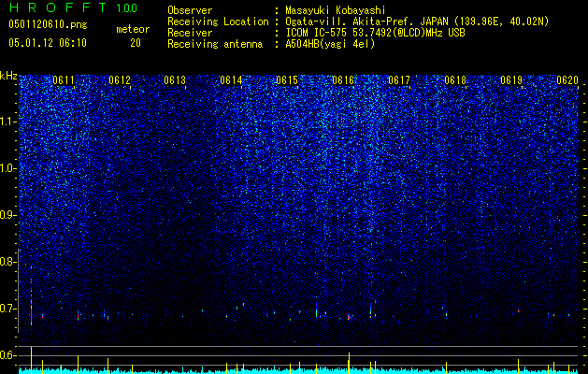Click the 'Receiving antenna' label

pyautogui.click(x=215, y=44)
